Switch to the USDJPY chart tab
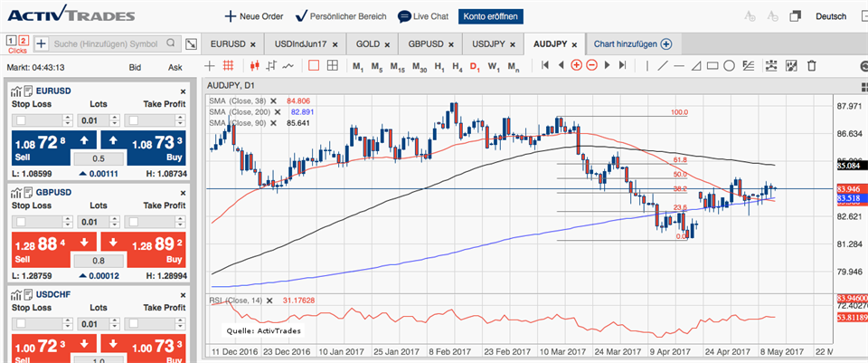Image resolution: width=868 pixels, height=363 pixels. [x=495, y=43]
